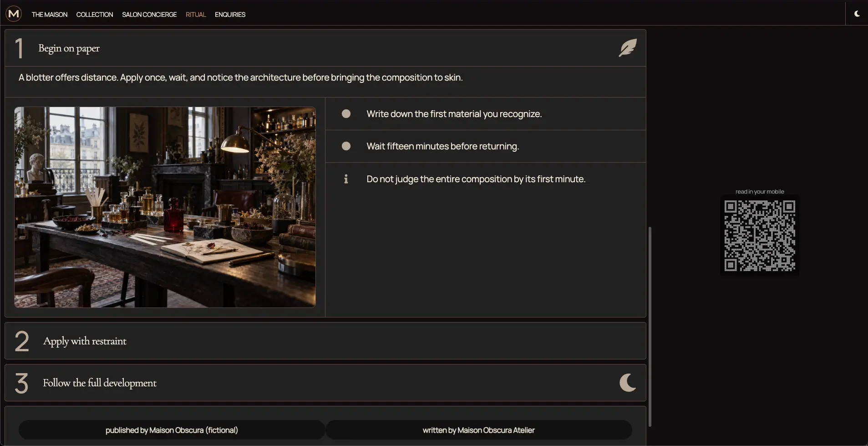868x446 pixels.
Task: Tick the bullet for Wait fifteen minutes
Action: (x=346, y=146)
